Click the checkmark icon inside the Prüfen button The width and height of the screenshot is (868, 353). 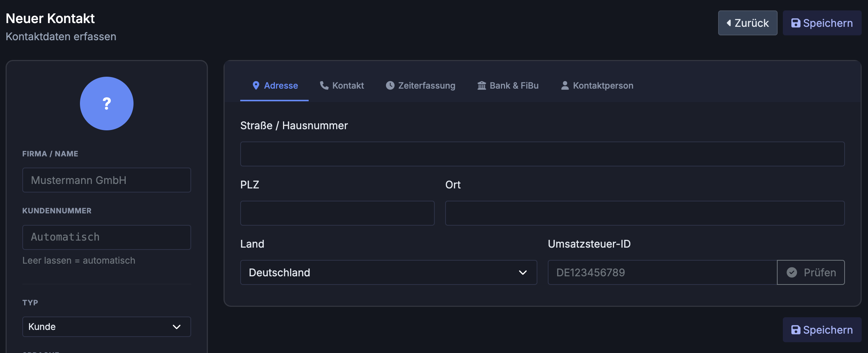(x=792, y=272)
